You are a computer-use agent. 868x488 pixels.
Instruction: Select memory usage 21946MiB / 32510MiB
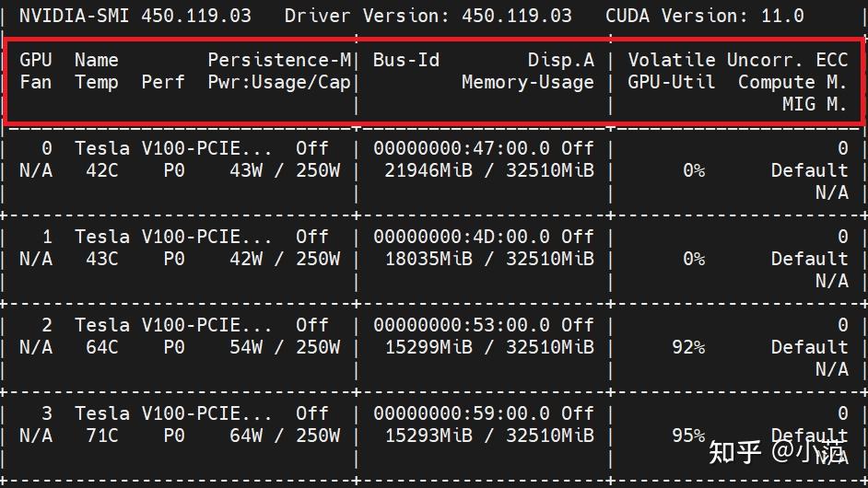point(488,170)
